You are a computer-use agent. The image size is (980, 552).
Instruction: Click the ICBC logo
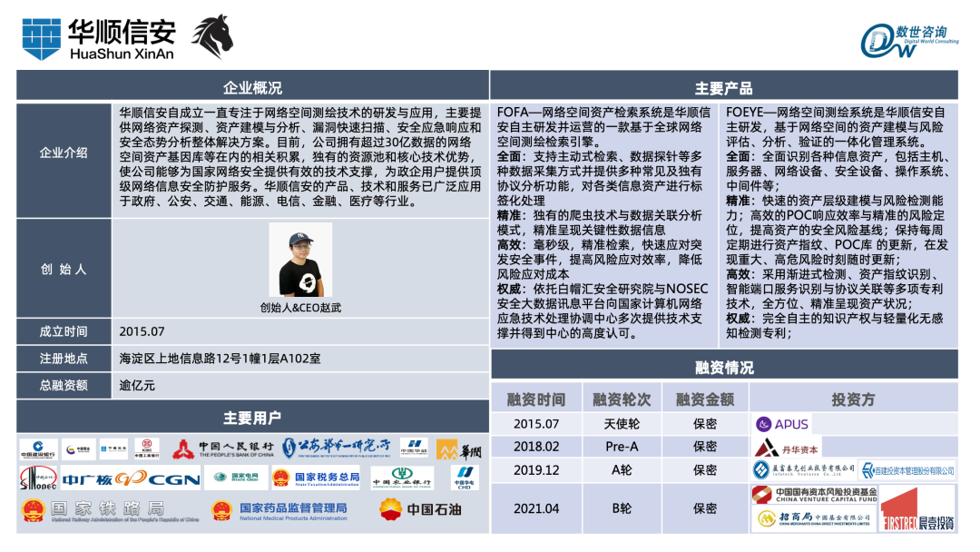(147, 449)
